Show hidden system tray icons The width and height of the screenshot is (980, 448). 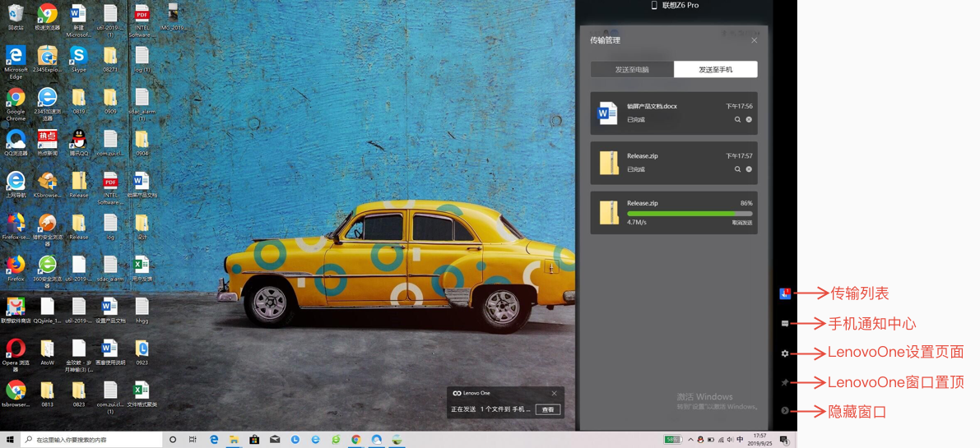coord(690,440)
